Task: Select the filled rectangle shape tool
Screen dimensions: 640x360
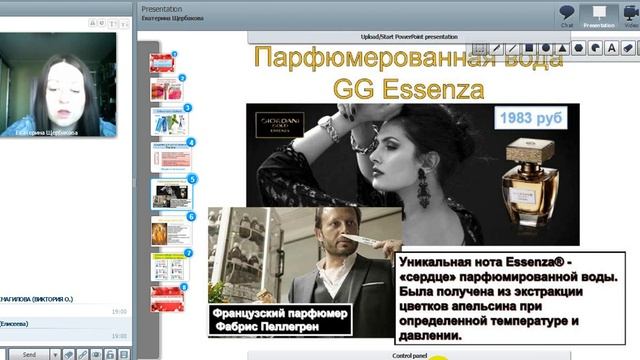Action: point(529,49)
